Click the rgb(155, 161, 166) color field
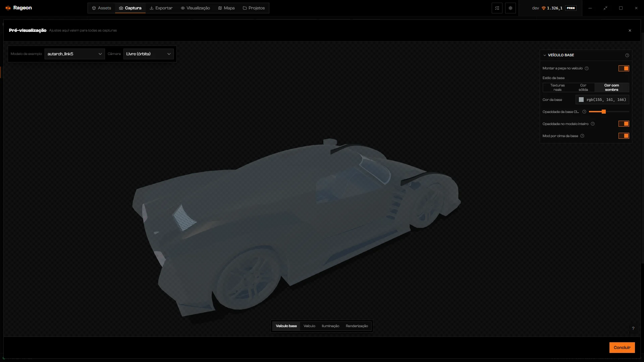This screenshot has width=644, height=362. pos(602,100)
